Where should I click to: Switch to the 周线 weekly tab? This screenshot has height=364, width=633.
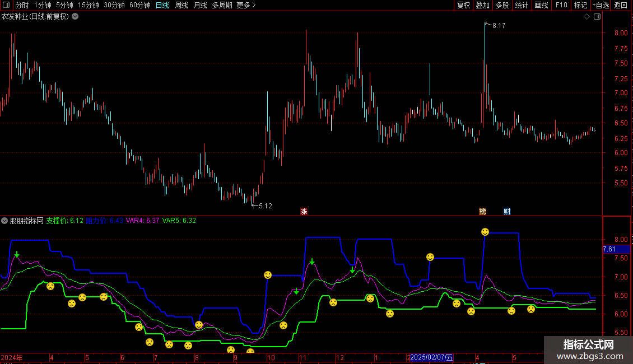click(181, 5)
